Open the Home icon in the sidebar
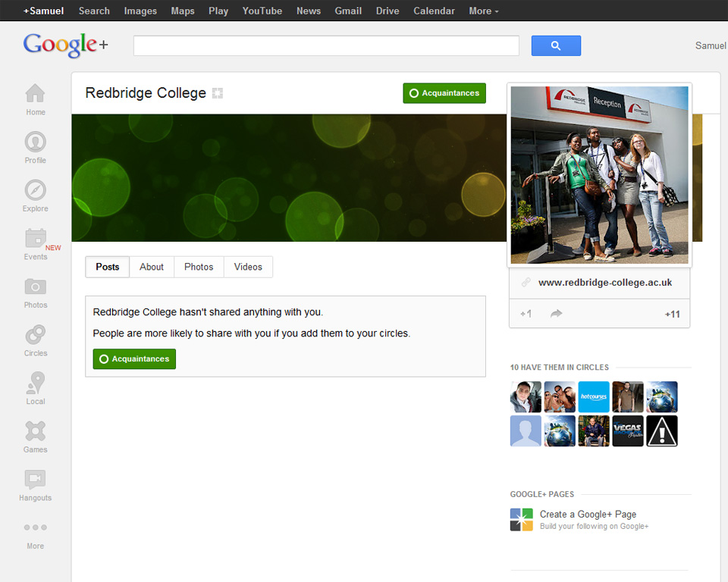This screenshot has height=582, width=728. 35,94
